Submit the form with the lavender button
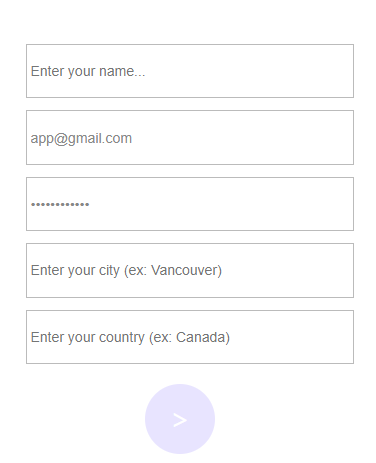The height and width of the screenshot is (463, 376). point(180,419)
